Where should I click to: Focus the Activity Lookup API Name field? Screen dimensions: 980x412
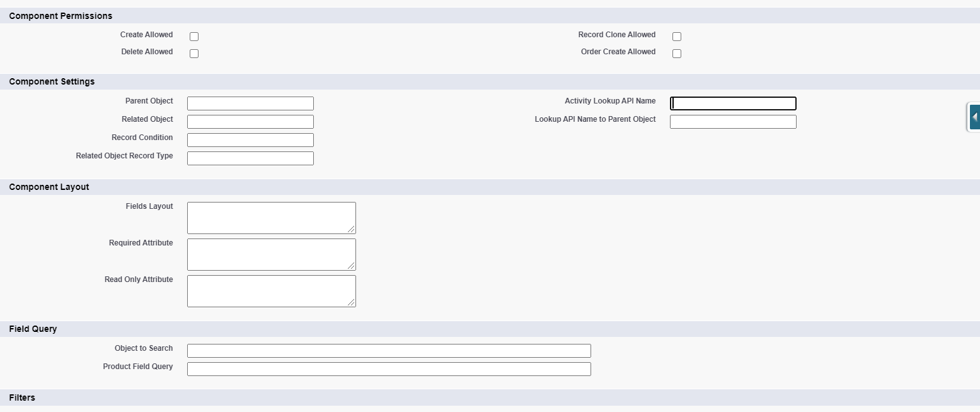[733, 103]
